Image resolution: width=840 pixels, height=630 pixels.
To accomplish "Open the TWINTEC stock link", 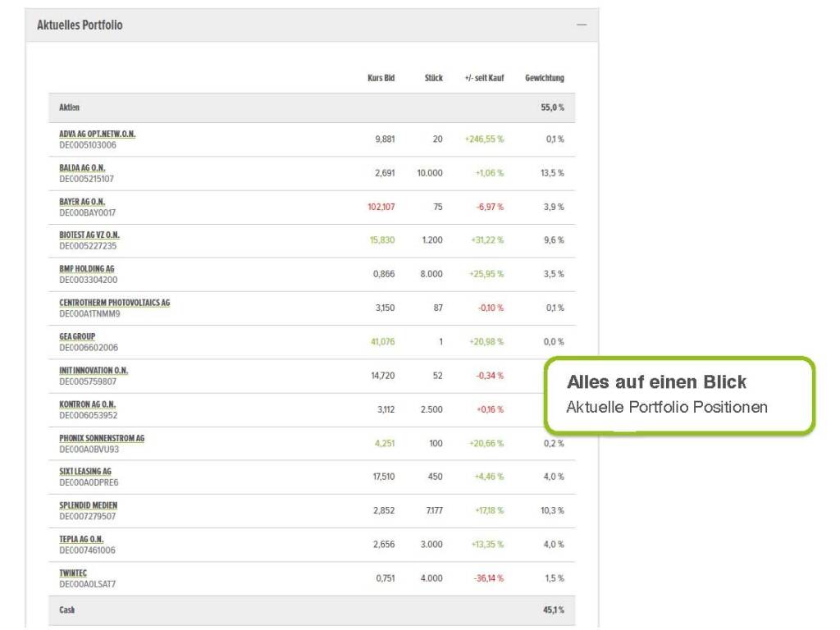I will (x=73, y=573).
